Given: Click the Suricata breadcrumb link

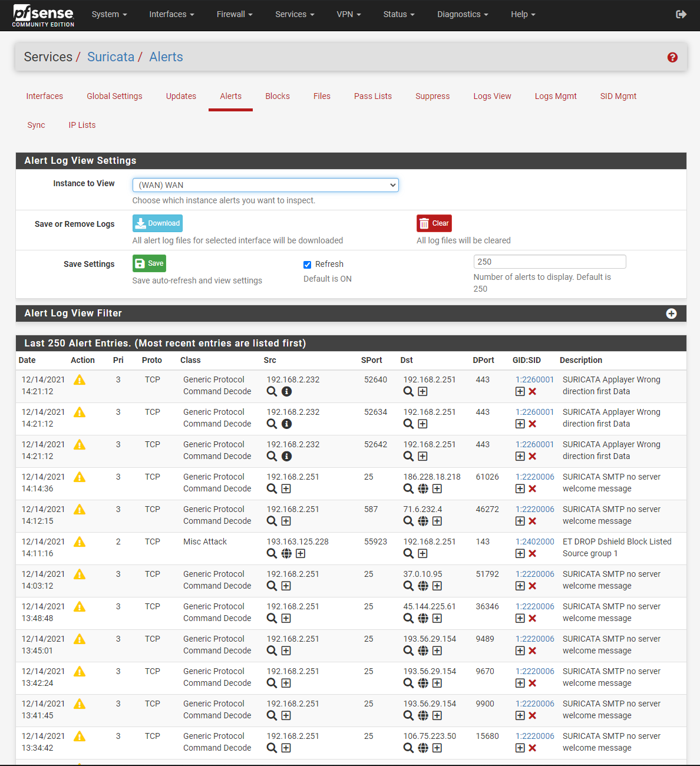Looking at the screenshot, I should coord(111,57).
